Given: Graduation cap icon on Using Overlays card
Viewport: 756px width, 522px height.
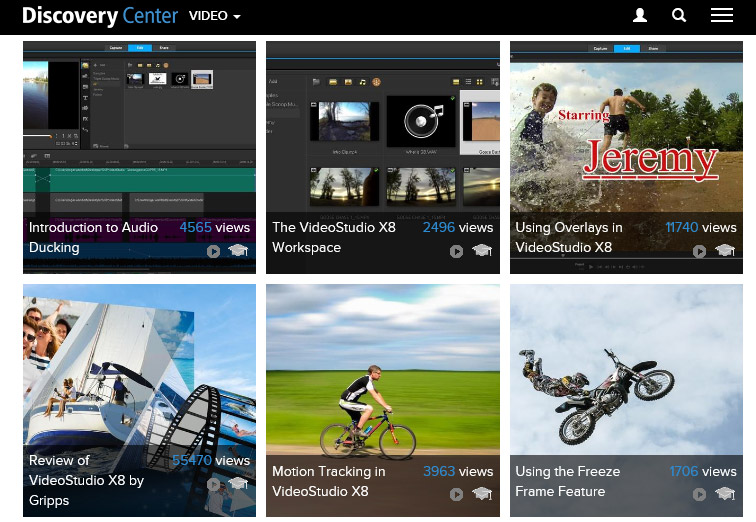Looking at the screenshot, I should click(x=725, y=250).
